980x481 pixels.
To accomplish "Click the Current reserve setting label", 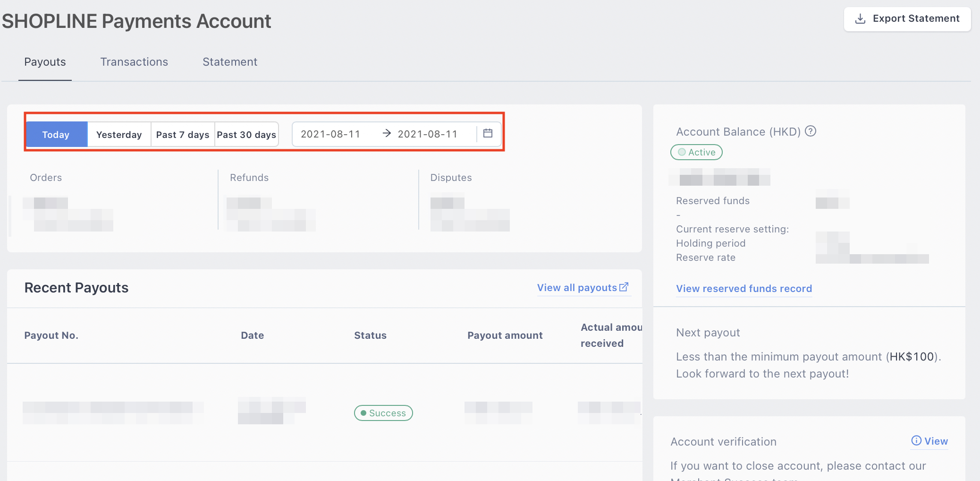I will 733,229.
